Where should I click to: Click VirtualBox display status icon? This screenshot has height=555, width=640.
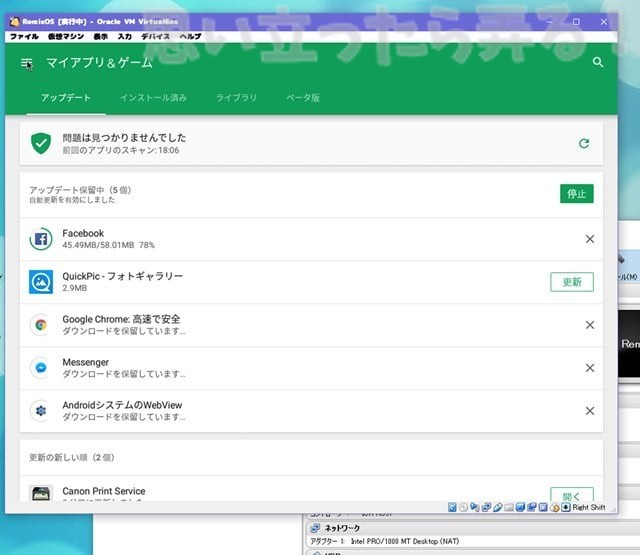(x=520, y=507)
